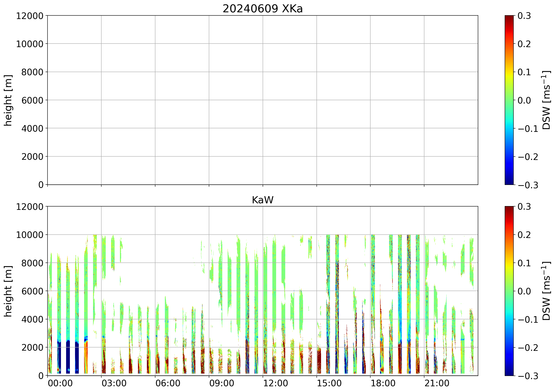Click the 0.0 green region of the top colorbar
This screenshot has height=392, width=556.
tap(509, 100)
